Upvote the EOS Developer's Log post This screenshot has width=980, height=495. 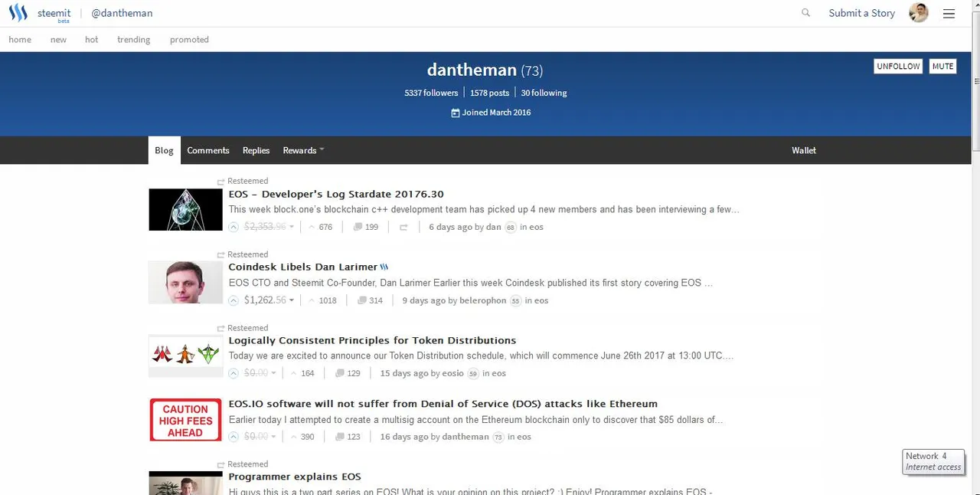pos(234,227)
